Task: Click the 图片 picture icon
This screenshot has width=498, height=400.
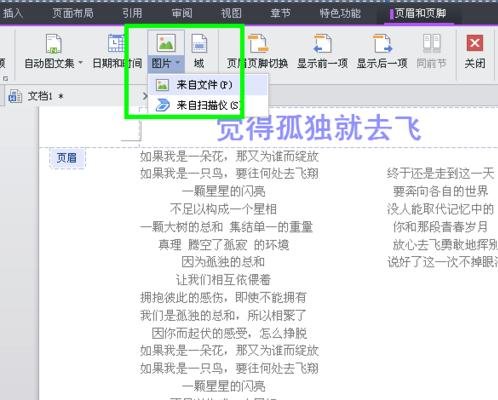Action: click(166, 43)
